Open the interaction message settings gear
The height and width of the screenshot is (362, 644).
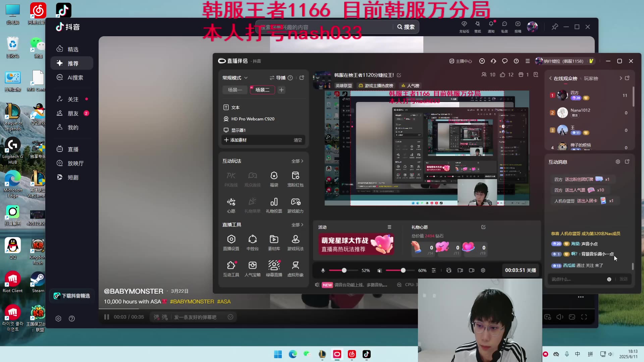pos(618,162)
